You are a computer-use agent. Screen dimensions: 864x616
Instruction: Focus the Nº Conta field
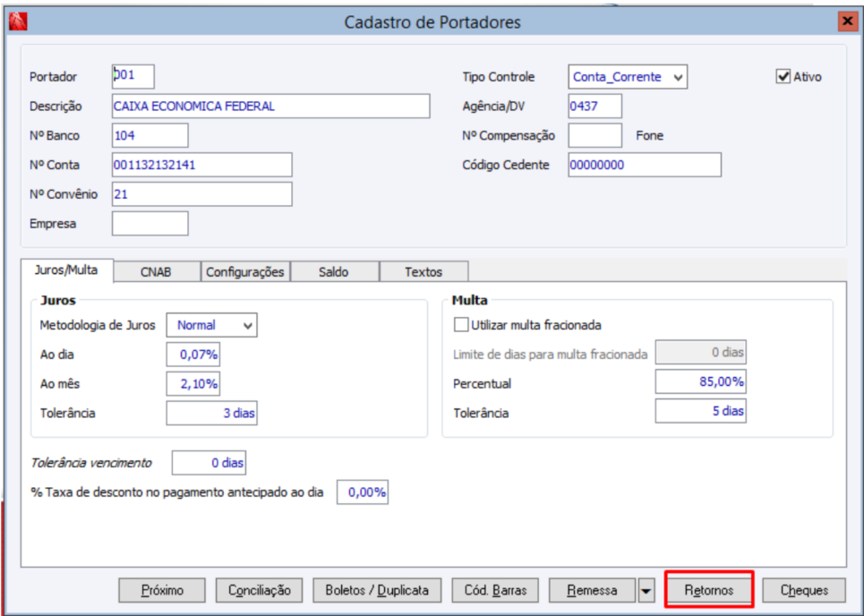click(x=202, y=165)
